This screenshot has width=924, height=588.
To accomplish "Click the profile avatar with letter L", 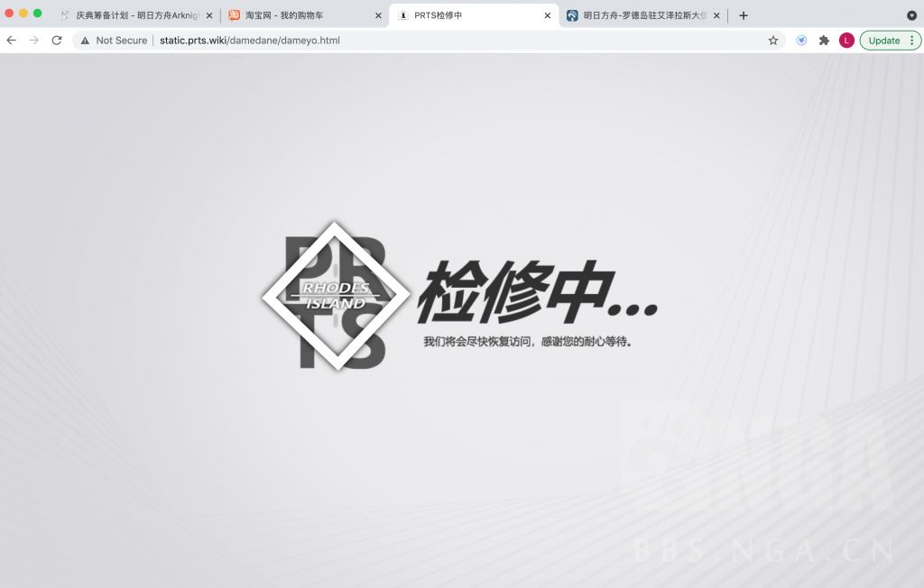I will tap(845, 40).
